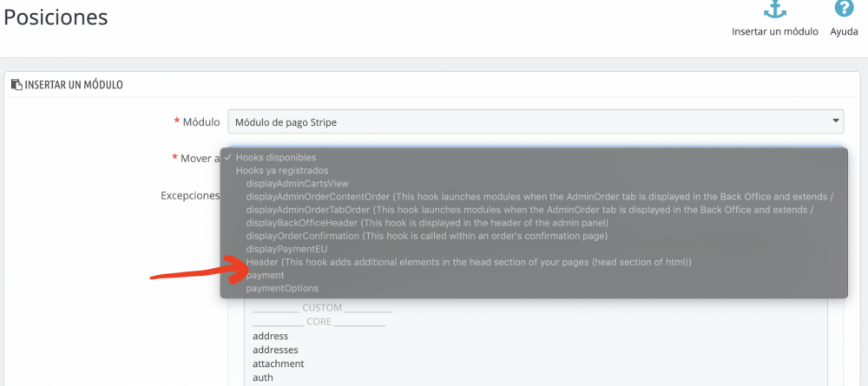Click the anchor icon for Insertar un módulo
The height and width of the screenshot is (386, 868).
(x=775, y=8)
